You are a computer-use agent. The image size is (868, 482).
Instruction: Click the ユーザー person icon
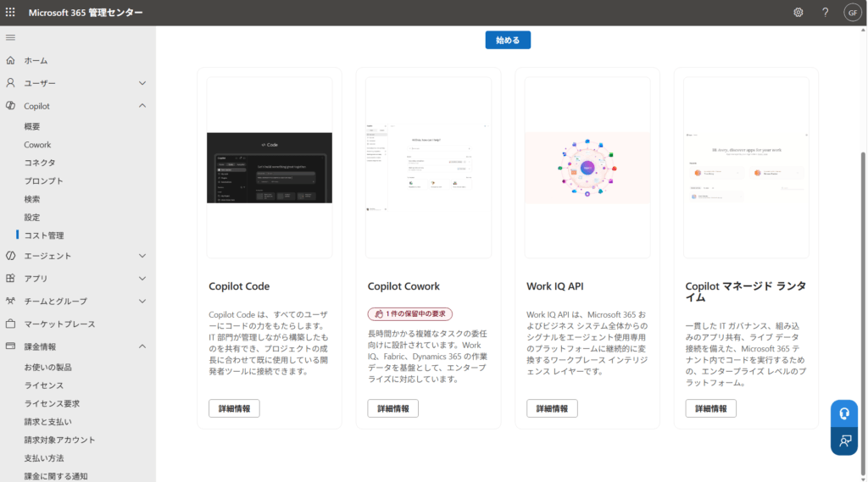coord(10,83)
